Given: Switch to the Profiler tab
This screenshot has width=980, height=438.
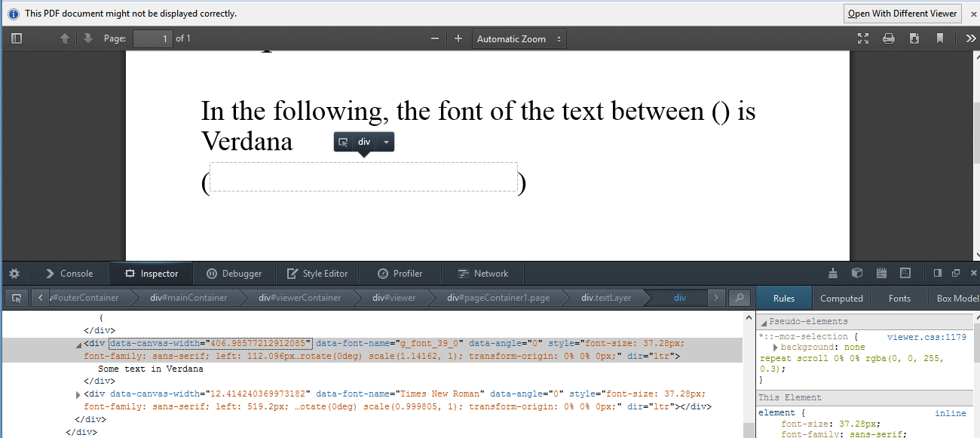Looking at the screenshot, I should coord(400,274).
